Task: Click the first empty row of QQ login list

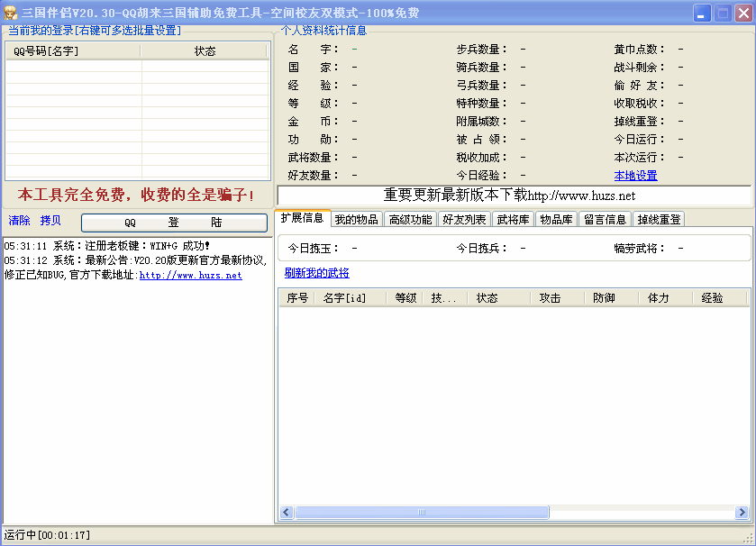Action: coord(137,66)
